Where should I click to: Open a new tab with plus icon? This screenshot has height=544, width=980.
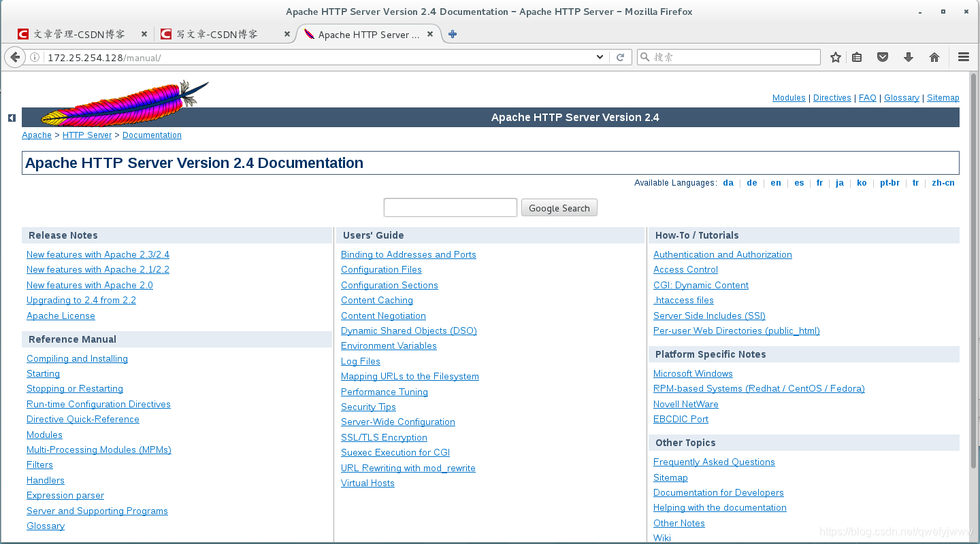click(x=453, y=34)
